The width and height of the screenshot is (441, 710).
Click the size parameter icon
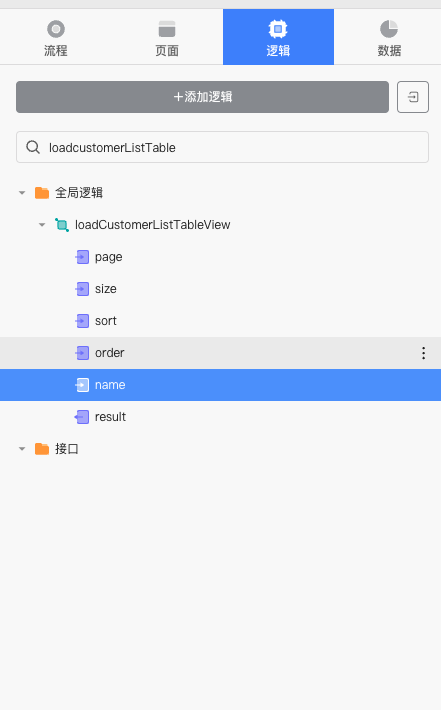point(82,289)
